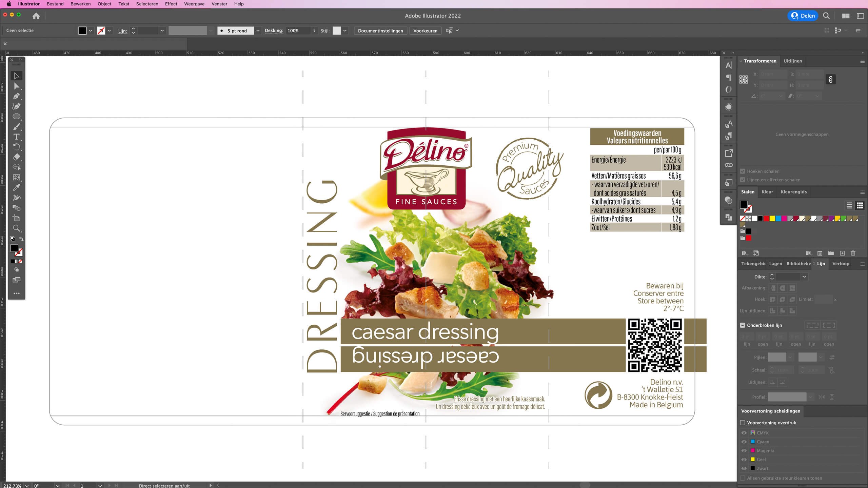This screenshot has width=868, height=488.
Task: Switch to Uitlijnen tab
Action: pyautogui.click(x=792, y=61)
